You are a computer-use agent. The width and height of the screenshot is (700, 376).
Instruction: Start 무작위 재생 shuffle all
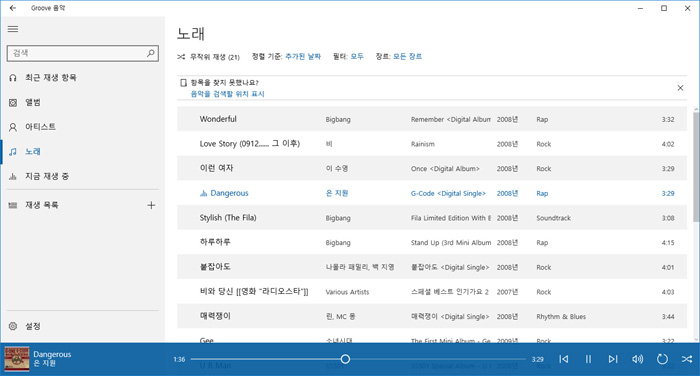click(x=208, y=57)
